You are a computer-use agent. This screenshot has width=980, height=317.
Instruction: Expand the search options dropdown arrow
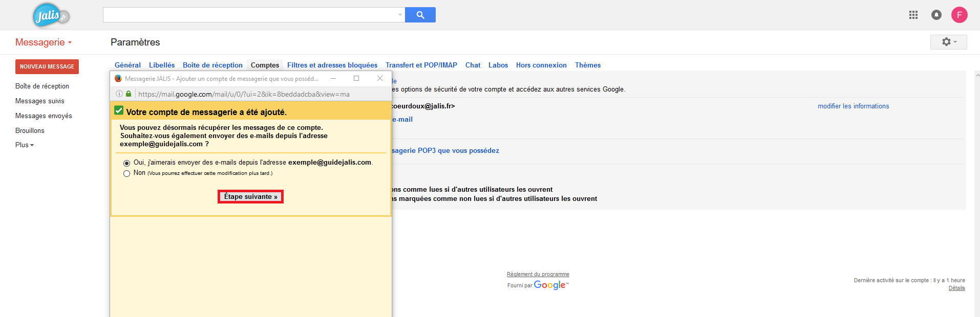click(x=400, y=15)
